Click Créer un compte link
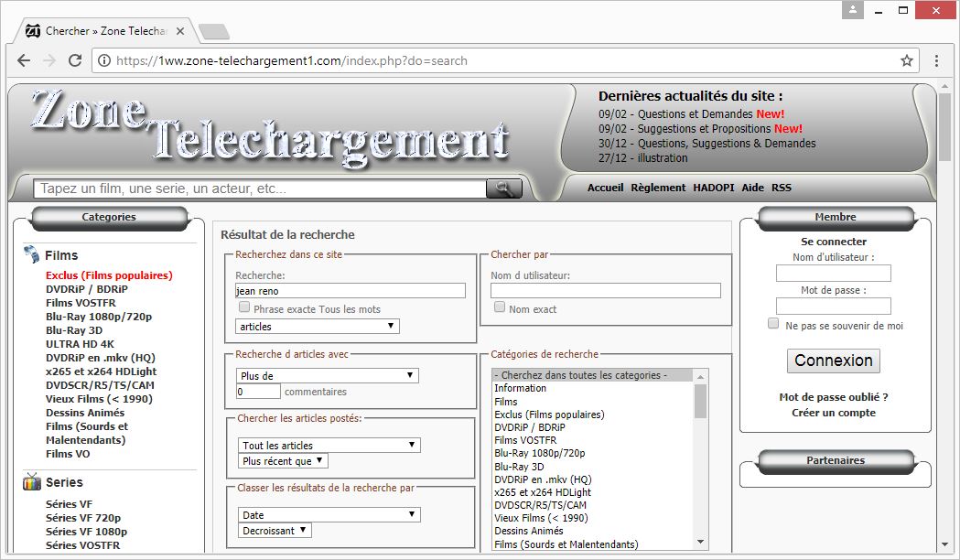This screenshot has width=960, height=560. click(x=834, y=413)
